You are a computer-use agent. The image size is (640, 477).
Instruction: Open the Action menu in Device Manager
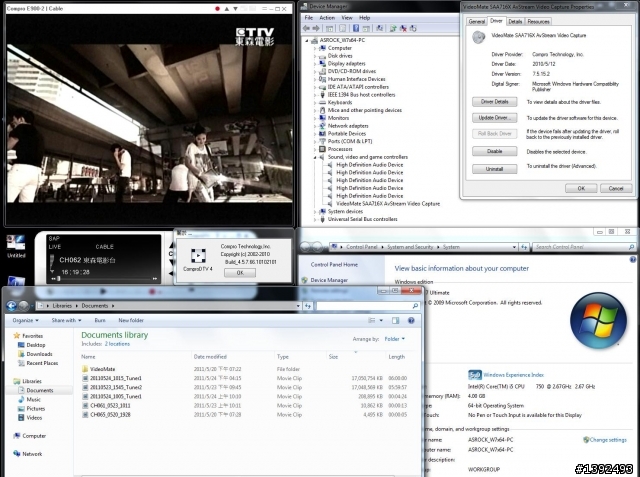click(327, 18)
